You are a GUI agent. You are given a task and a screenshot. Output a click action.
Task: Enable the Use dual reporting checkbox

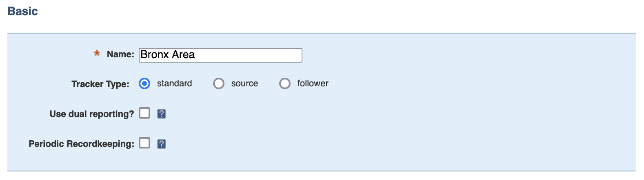coord(144,113)
